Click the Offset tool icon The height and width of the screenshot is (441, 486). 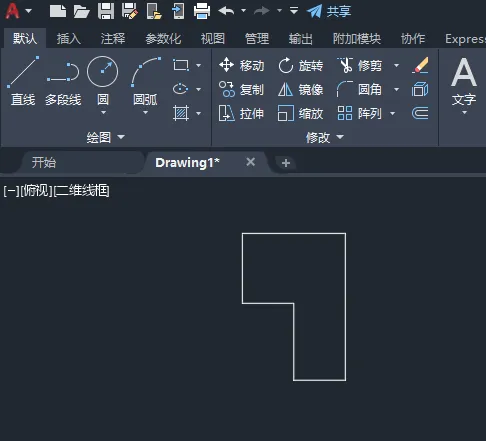coord(420,113)
